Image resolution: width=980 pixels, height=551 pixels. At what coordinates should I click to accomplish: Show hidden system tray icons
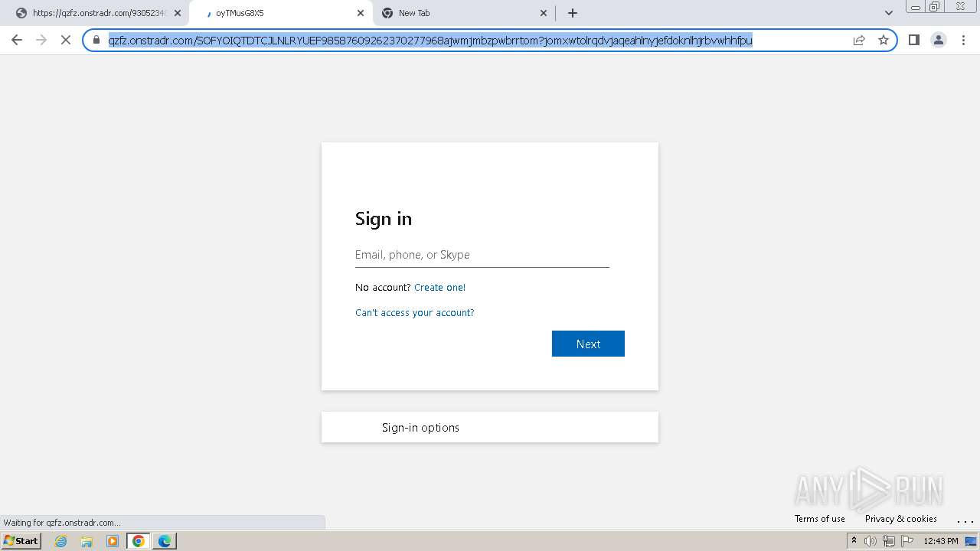click(x=854, y=541)
